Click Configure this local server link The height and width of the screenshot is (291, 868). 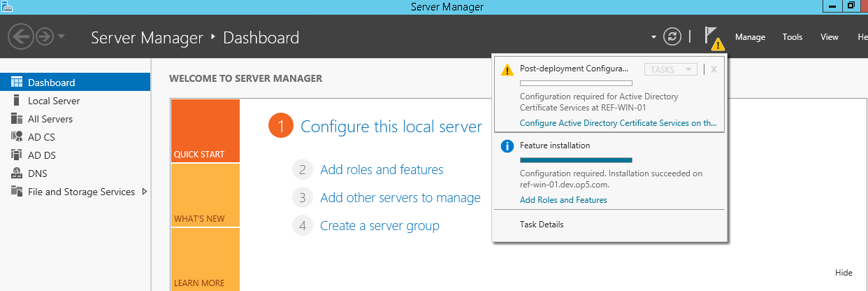click(391, 127)
